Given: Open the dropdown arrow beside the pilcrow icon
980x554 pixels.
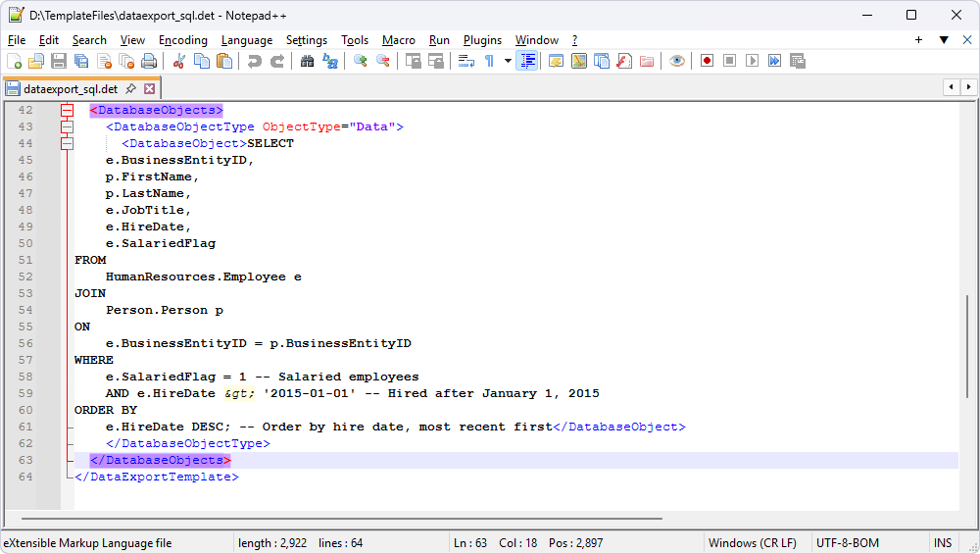Looking at the screenshot, I should coord(508,61).
